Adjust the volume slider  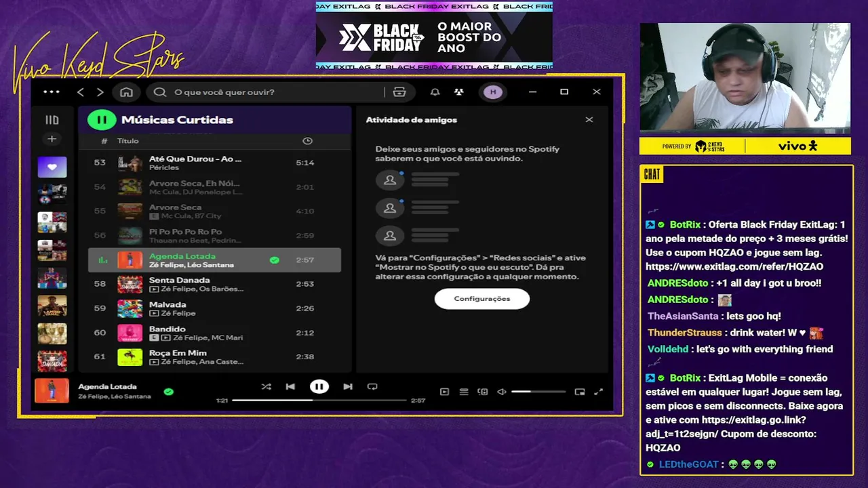(538, 392)
